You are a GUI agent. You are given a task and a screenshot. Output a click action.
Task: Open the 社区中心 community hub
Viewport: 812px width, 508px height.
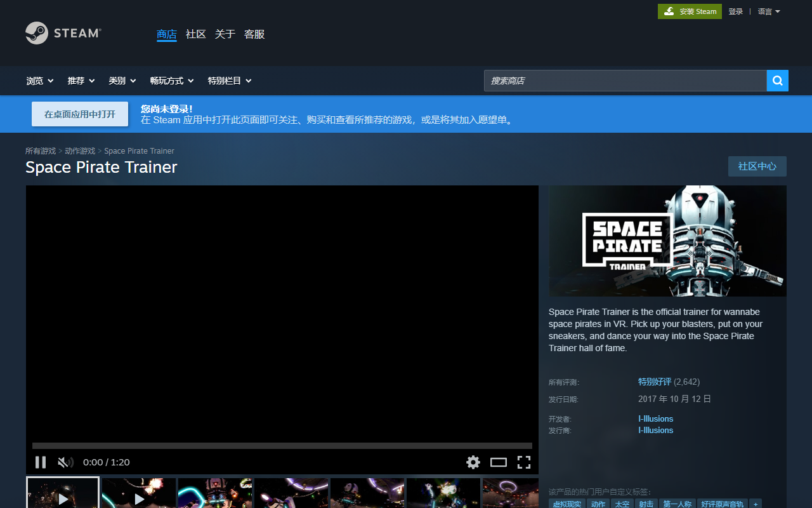coord(757,166)
